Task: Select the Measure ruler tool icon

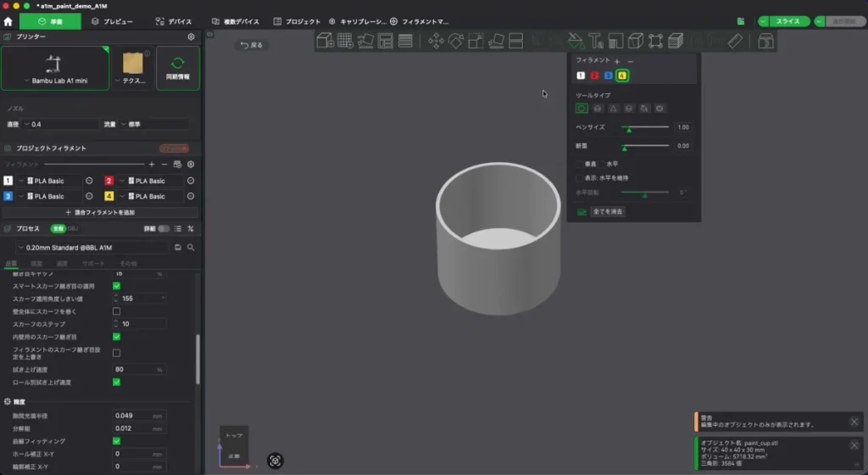Action: coord(735,41)
